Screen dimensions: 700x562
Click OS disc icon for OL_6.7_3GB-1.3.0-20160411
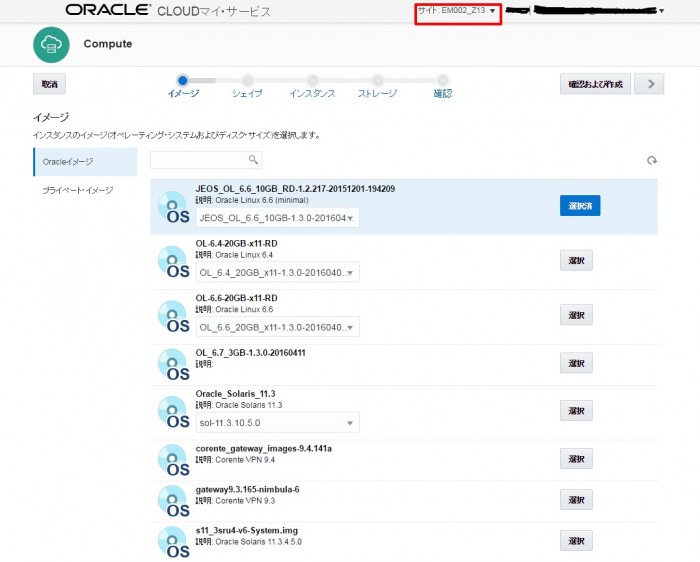click(x=174, y=365)
